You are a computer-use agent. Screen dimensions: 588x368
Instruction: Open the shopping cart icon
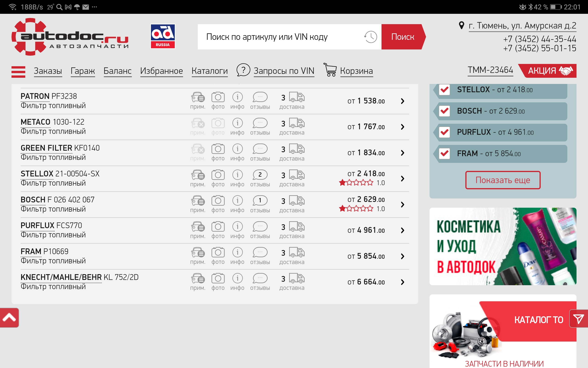click(330, 70)
